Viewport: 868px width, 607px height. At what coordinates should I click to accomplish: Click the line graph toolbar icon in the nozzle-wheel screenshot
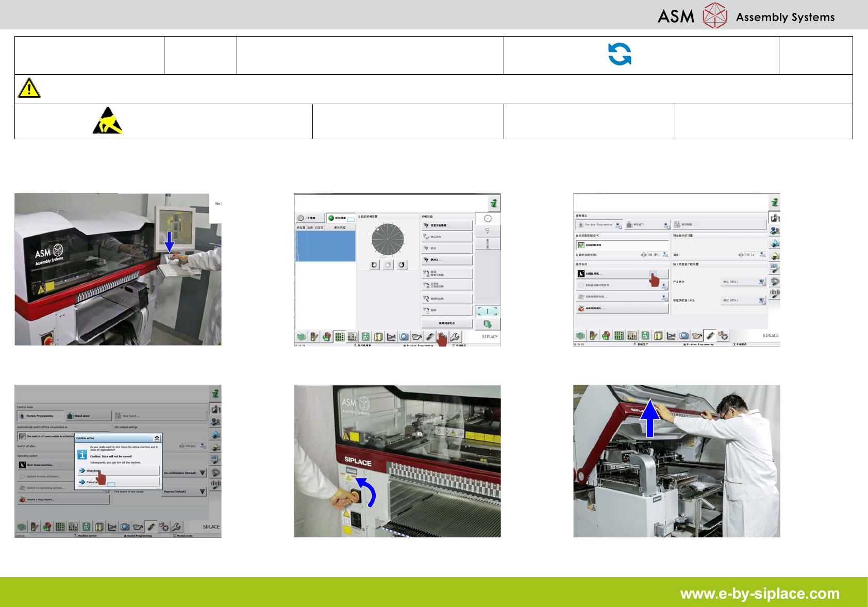click(x=391, y=337)
